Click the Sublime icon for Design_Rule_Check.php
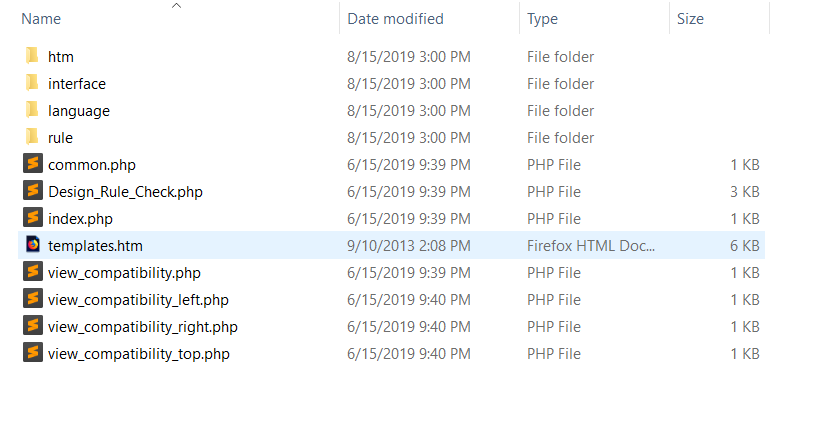Image resolution: width=826 pixels, height=440 pixels. pos(33,191)
